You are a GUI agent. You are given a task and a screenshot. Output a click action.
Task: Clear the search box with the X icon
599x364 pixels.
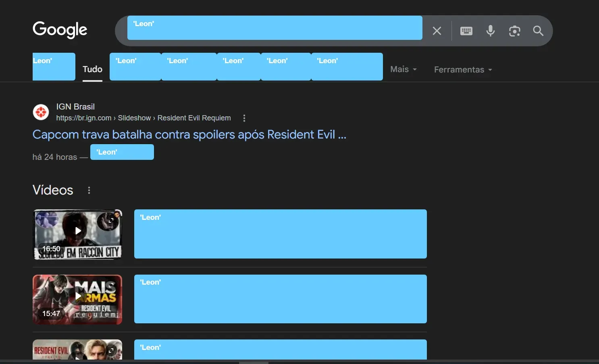click(x=437, y=31)
